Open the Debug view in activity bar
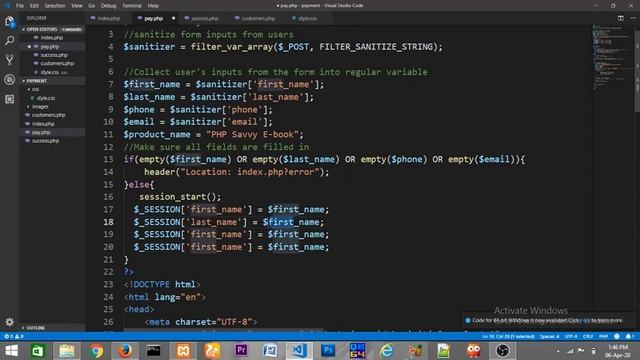This screenshot has width=640, height=360. (9, 79)
